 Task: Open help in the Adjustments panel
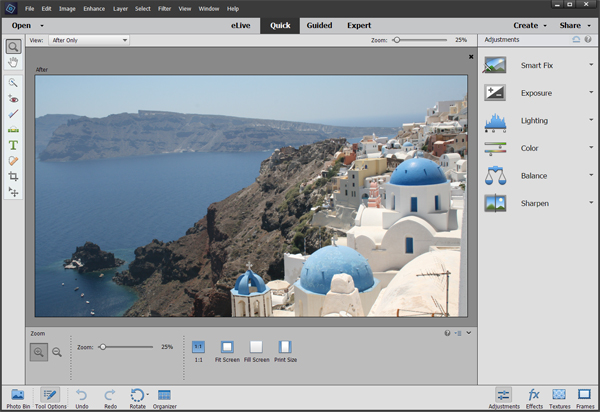(588, 39)
